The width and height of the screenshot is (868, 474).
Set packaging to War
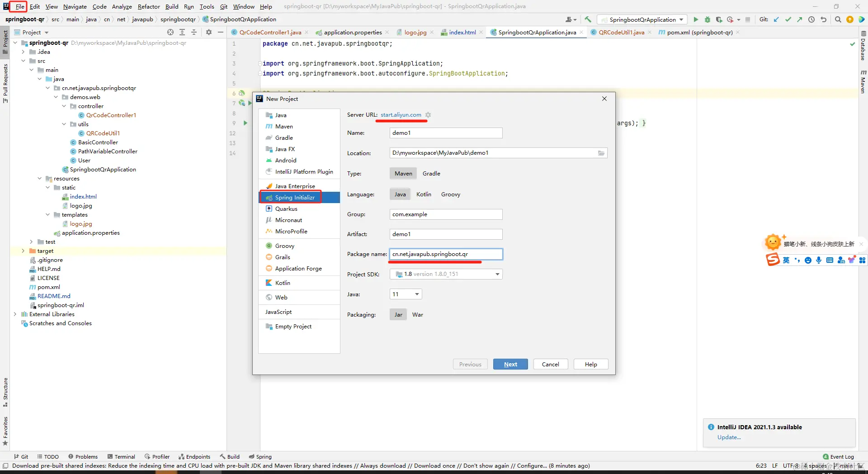point(418,315)
